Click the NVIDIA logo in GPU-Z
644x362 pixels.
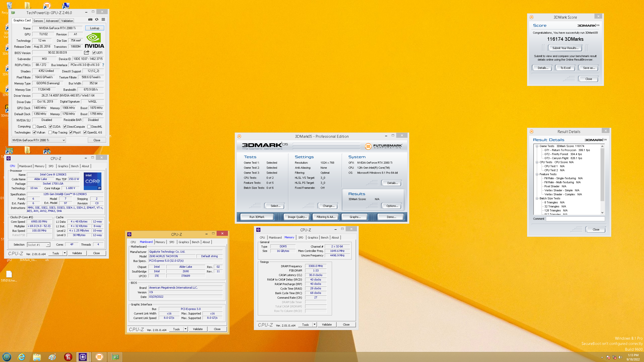click(x=94, y=40)
